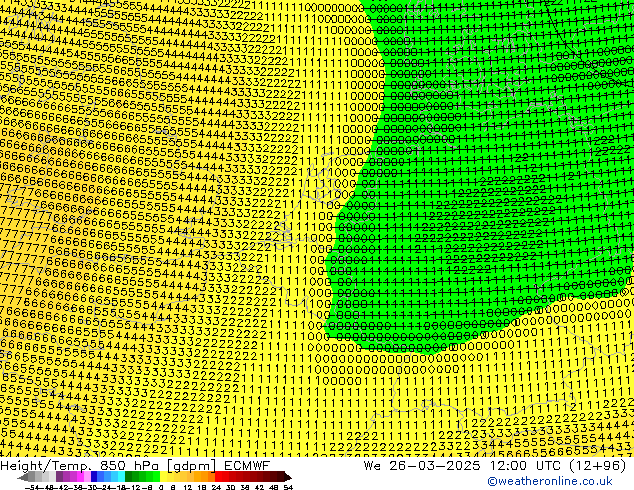The image size is (634, 490).
Task: Click the 'We 26-03-2025 12:00 UTC (12+96)' timestamp
Action: tap(495, 466)
